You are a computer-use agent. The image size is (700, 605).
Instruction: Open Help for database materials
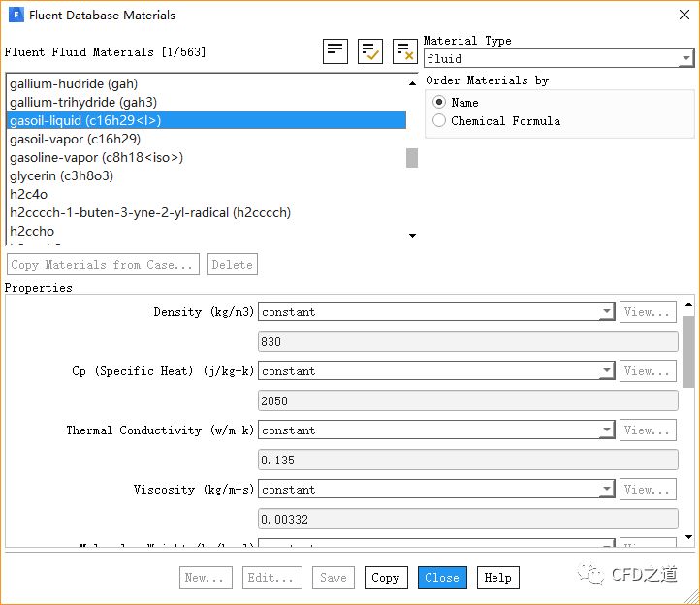tap(497, 578)
